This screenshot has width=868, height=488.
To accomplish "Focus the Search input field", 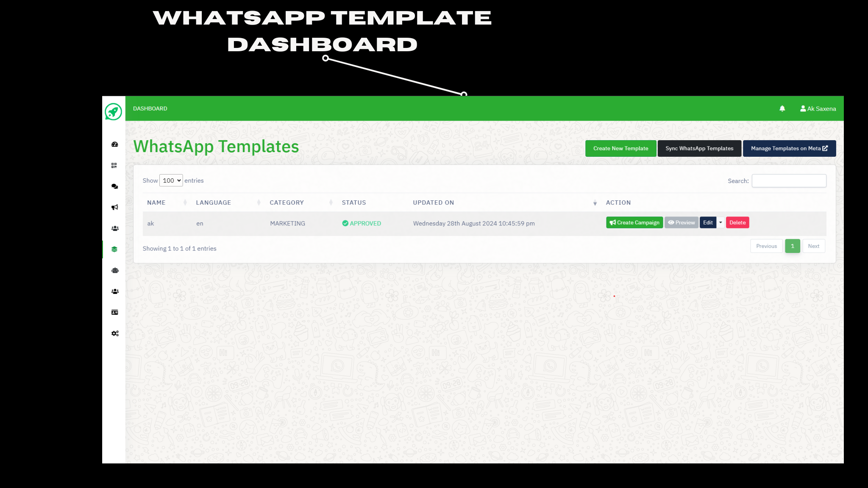I will click(x=789, y=181).
